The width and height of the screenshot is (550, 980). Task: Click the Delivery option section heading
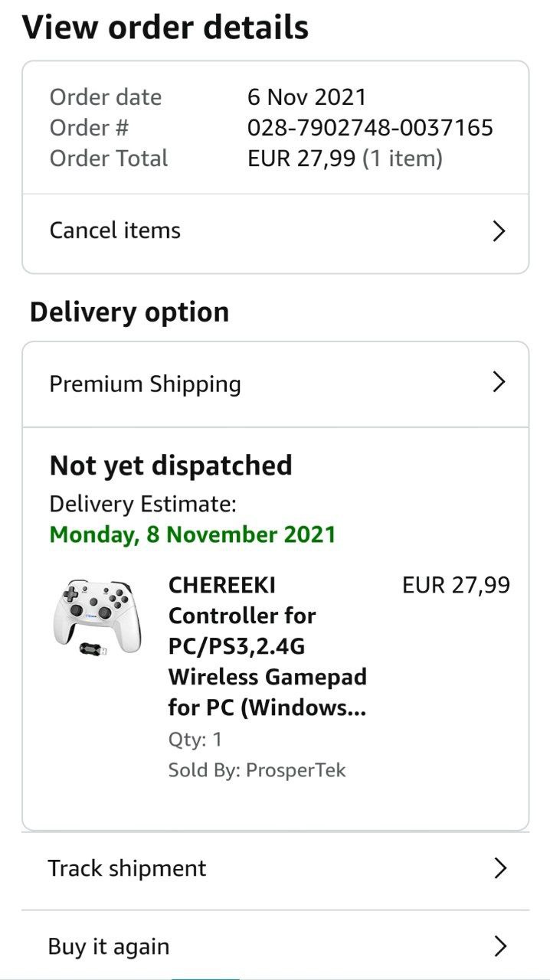[x=129, y=312]
